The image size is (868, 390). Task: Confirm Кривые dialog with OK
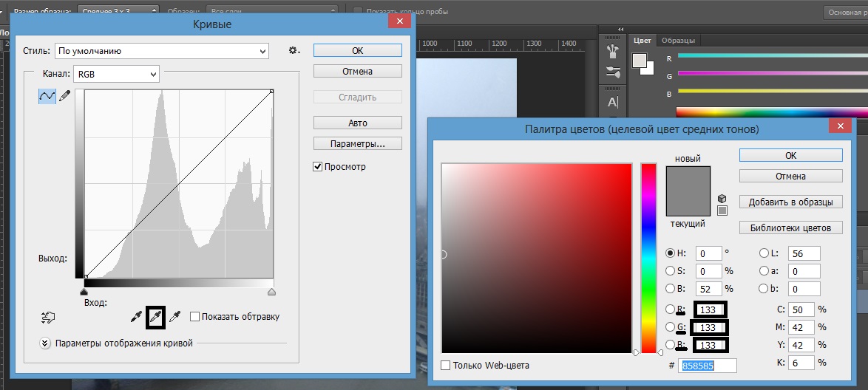coord(358,50)
